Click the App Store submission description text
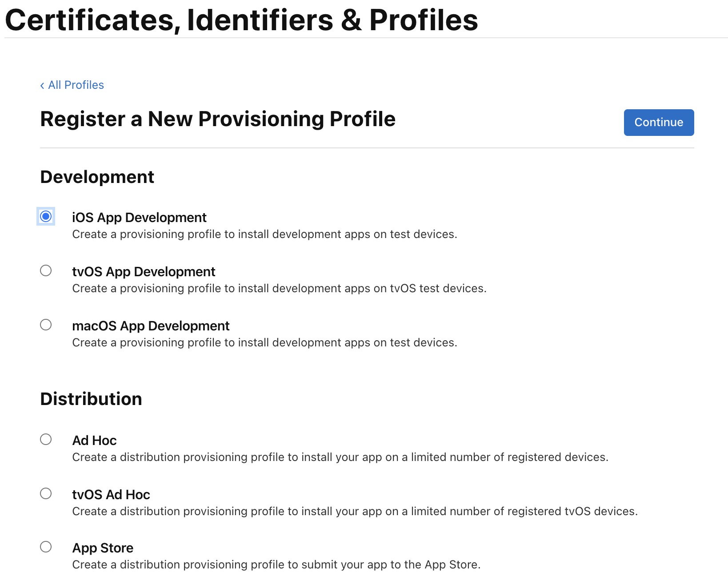728x588 pixels. pyautogui.click(x=276, y=565)
